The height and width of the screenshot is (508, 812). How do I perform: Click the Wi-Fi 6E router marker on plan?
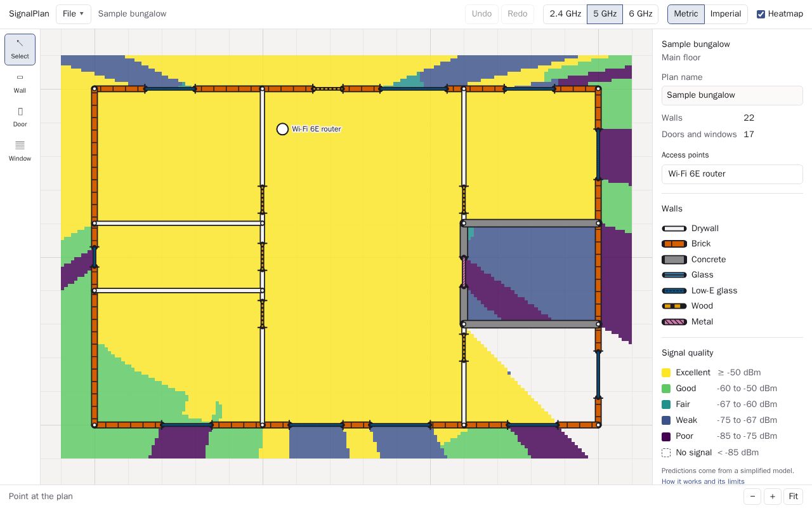coord(282,129)
